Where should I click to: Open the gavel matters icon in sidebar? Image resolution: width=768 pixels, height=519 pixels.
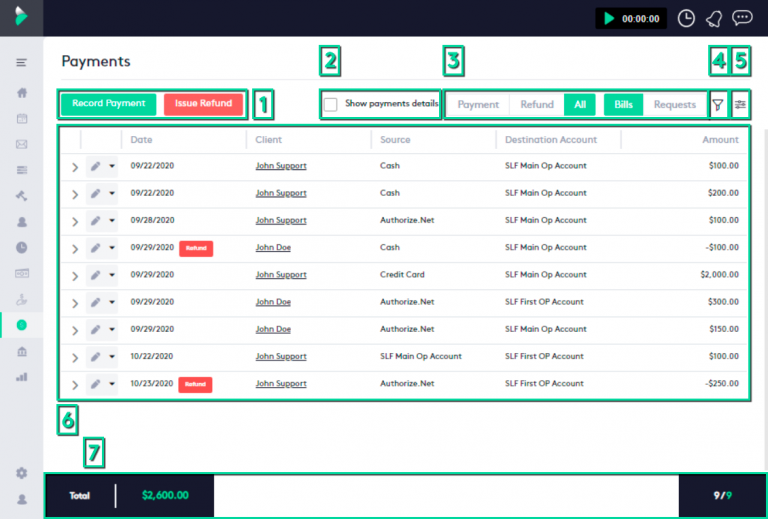pyautogui.click(x=22, y=196)
